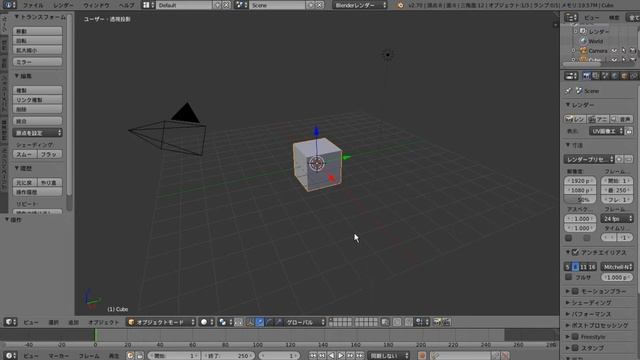This screenshot has width=640, height=360.
Task: Adjust the 50% resolution scale slider
Action: (580, 200)
